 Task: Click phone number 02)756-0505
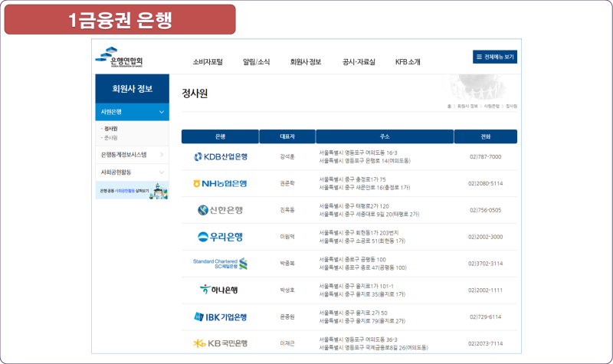click(x=486, y=210)
